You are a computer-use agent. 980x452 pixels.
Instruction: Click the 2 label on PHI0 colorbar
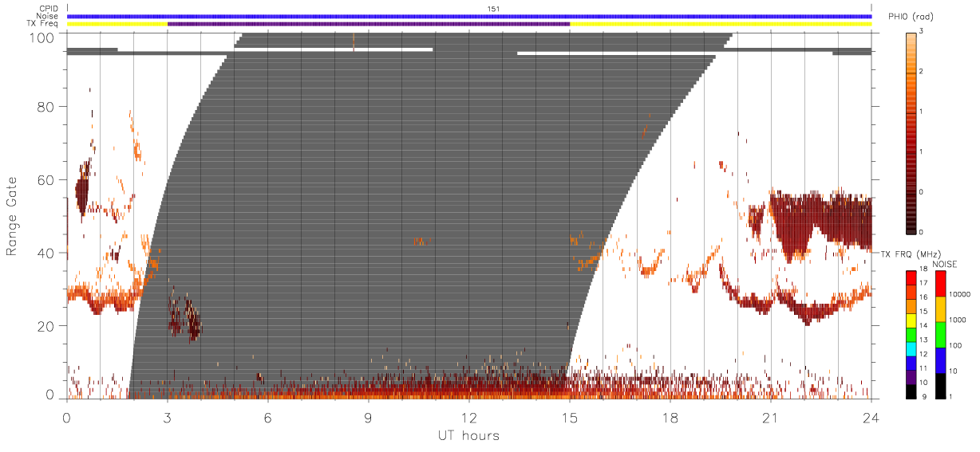(921, 72)
